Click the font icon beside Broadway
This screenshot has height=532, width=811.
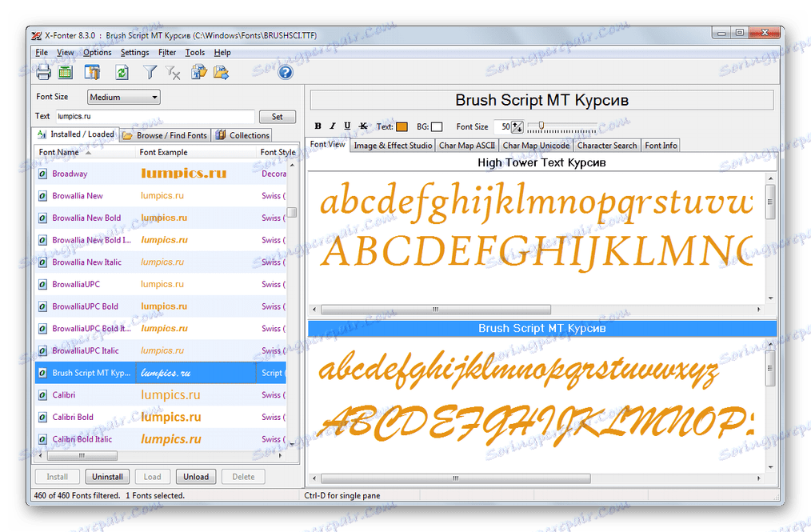coord(42,174)
